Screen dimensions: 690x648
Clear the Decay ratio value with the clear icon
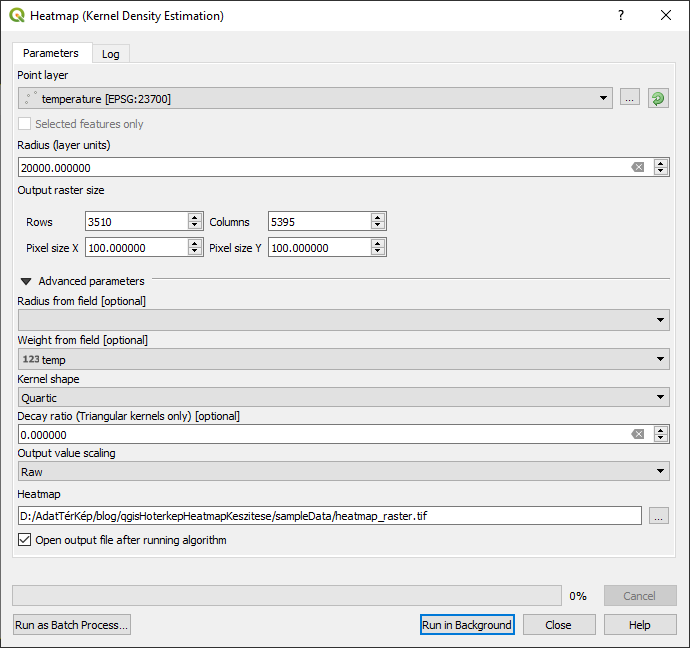click(638, 434)
